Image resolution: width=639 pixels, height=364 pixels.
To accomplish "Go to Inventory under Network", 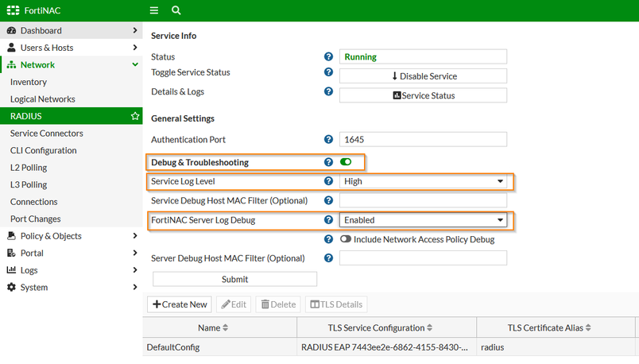I will coord(29,82).
